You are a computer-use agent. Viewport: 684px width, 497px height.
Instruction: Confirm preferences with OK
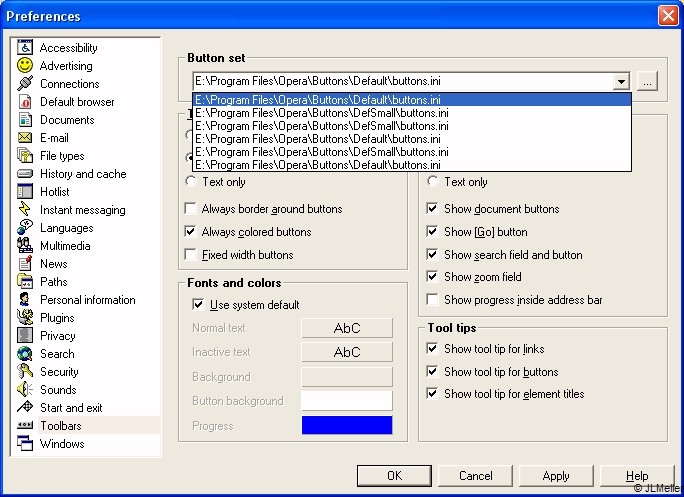pos(394,476)
